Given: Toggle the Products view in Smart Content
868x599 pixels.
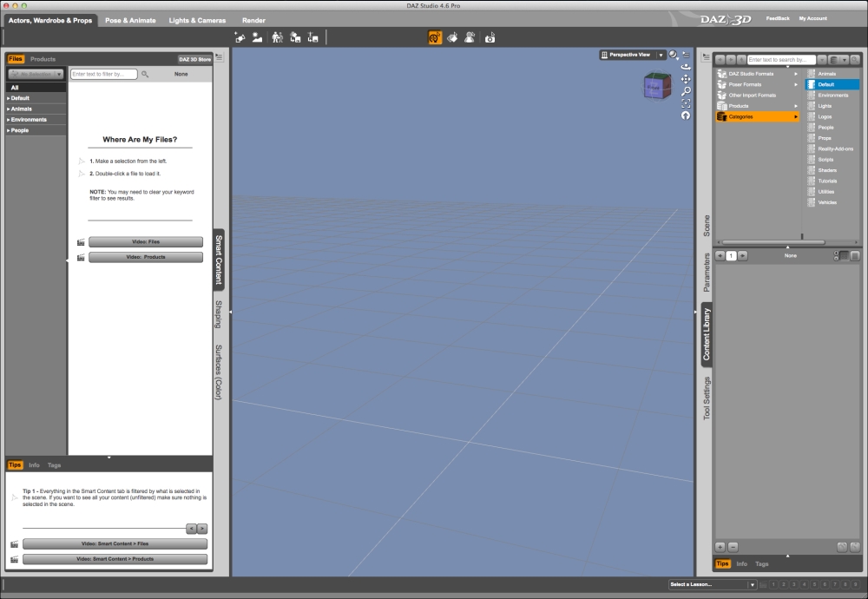Looking at the screenshot, I should tap(43, 59).
